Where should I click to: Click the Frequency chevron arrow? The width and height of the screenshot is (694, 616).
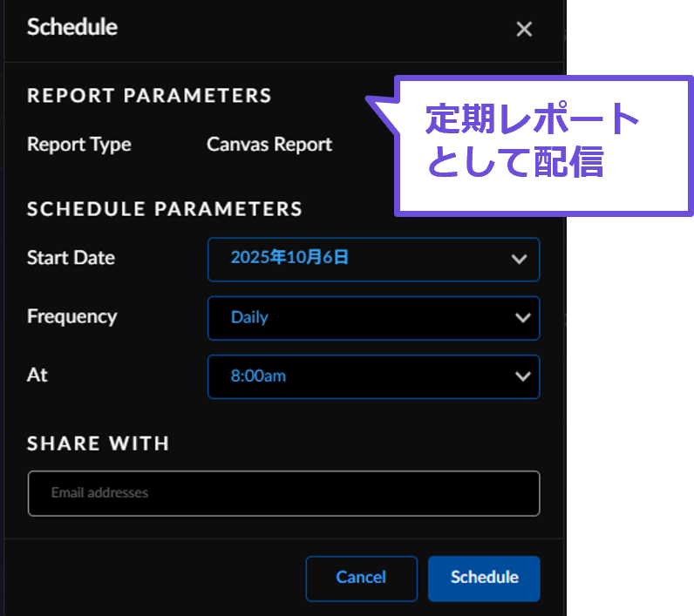pos(523,318)
